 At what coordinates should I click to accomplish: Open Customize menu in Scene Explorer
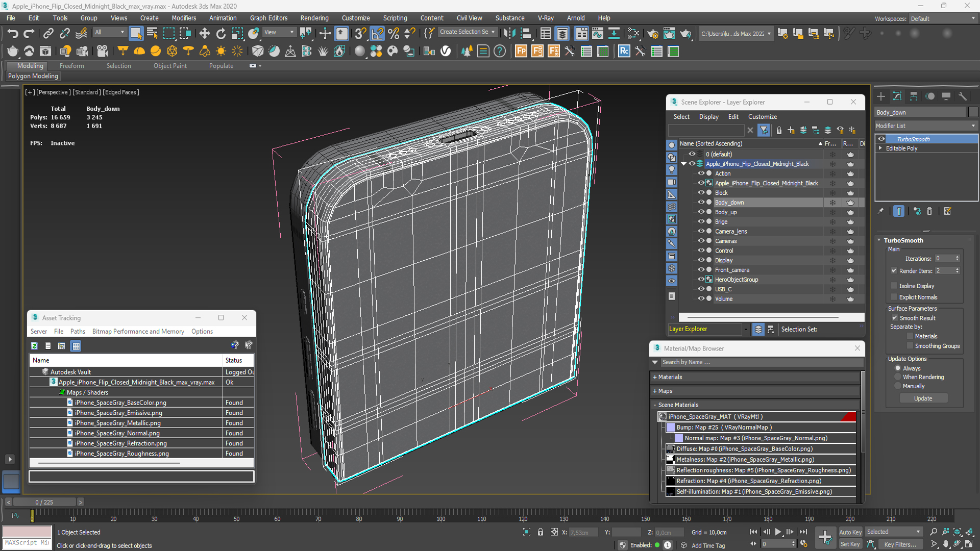click(763, 116)
